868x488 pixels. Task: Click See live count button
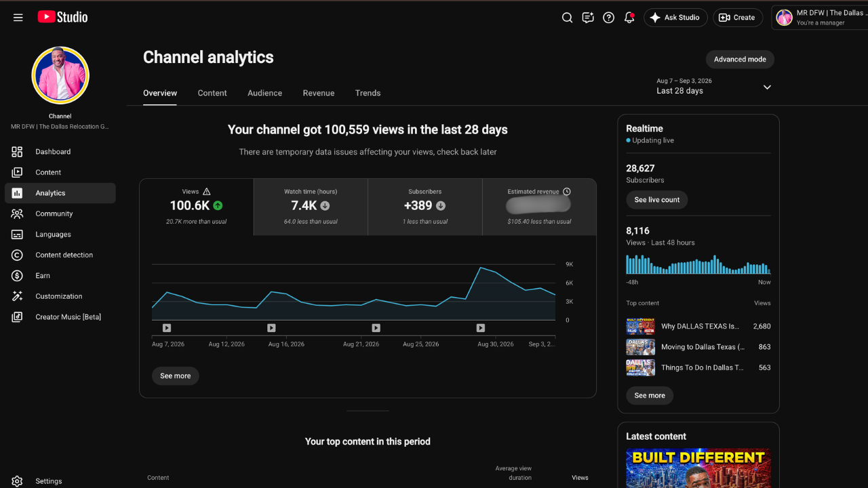click(x=657, y=200)
